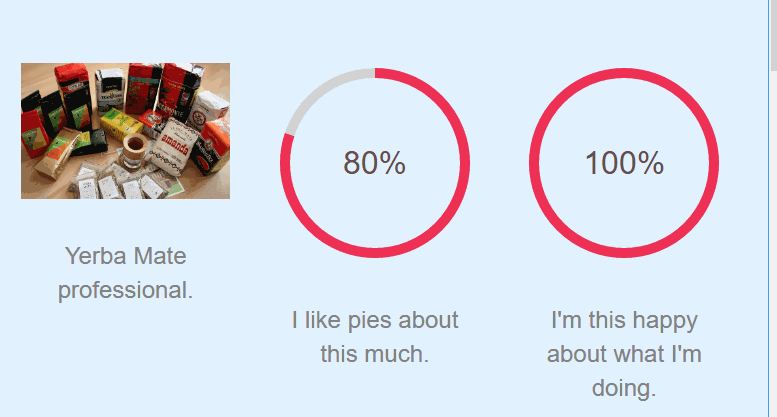
Task: Click the wooden mate cup in the photo
Action: point(135,150)
